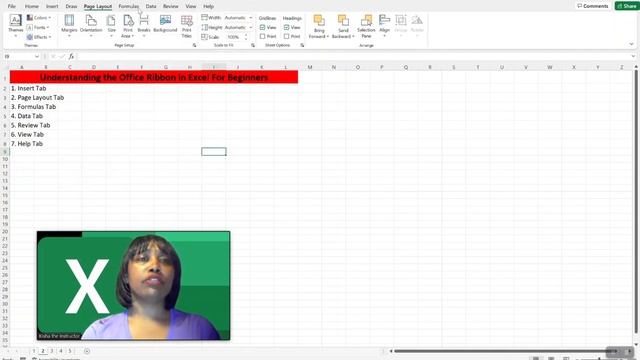The height and width of the screenshot is (360, 640).
Task: Click the vertical scrollbar
Action: pyautogui.click(x=636, y=202)
